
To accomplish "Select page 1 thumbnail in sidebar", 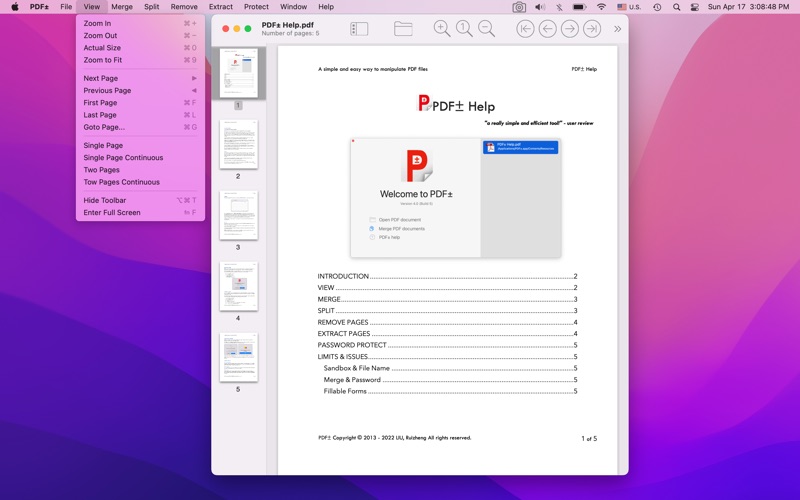I will [x=239, y=73].
